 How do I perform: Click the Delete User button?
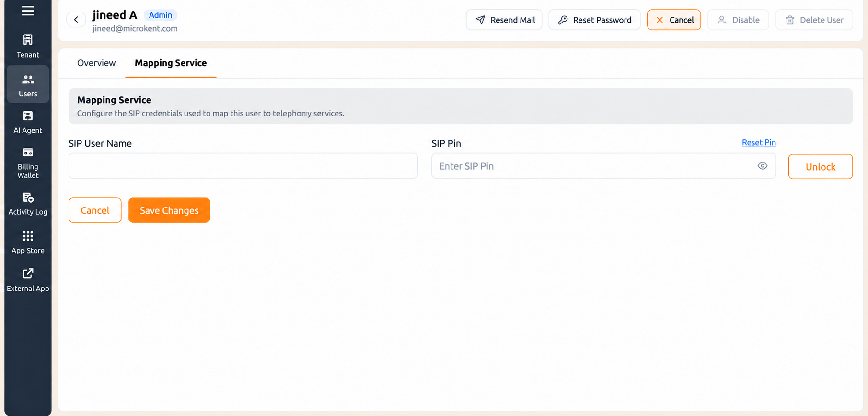pyautogui.click(x=814, y=20)
